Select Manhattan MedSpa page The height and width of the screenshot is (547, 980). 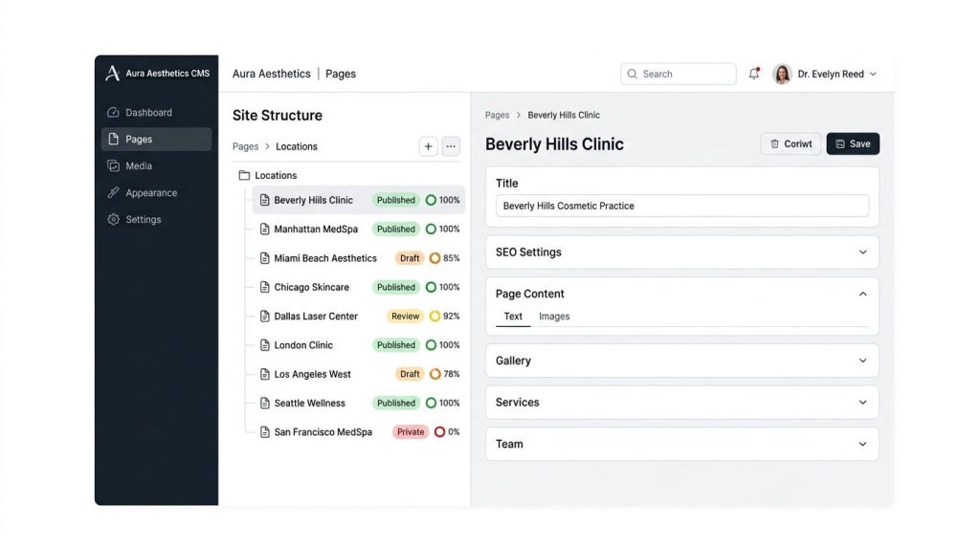pyautogui.click(x=359, y=230)
